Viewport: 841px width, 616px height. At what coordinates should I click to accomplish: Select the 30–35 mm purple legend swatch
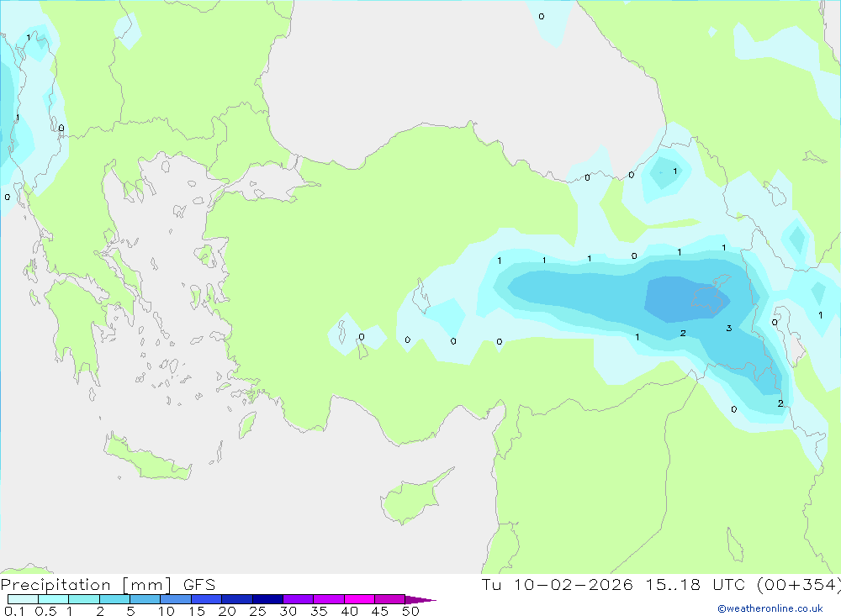pyautogui.click(x=298, y=599)
